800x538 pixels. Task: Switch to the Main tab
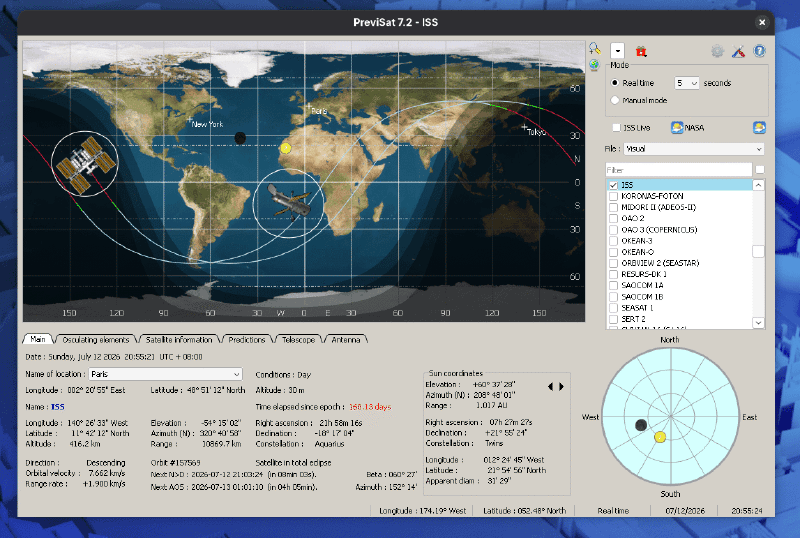pyautogui.click(x=38, y=339)
